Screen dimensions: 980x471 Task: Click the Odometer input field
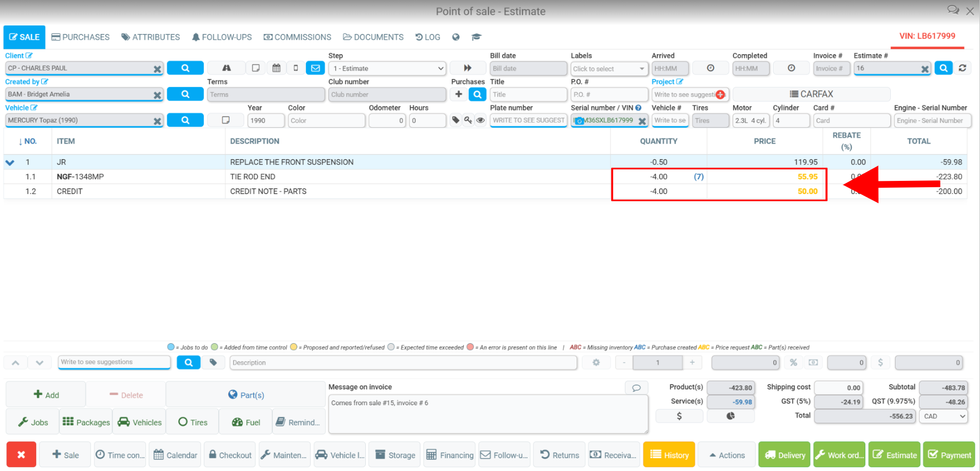point(386,120)
